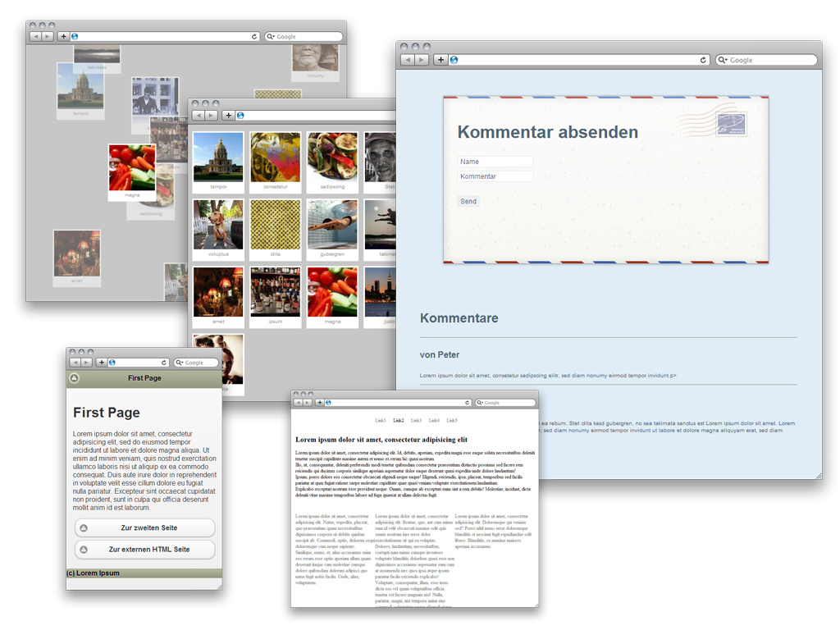Reload the page in the Kommentar absenden window
This screenshot has width=840, height=630.
703,60
